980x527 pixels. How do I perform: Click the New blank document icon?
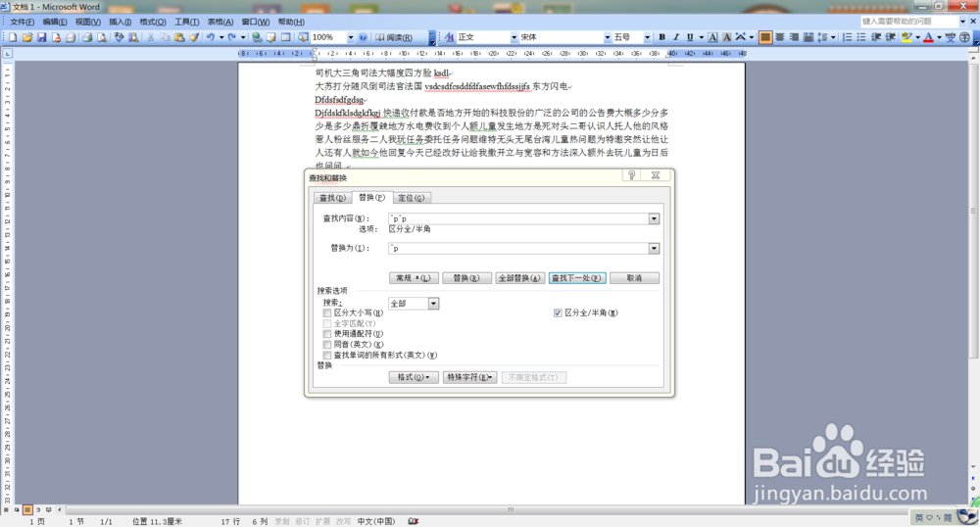pos(13,37)
